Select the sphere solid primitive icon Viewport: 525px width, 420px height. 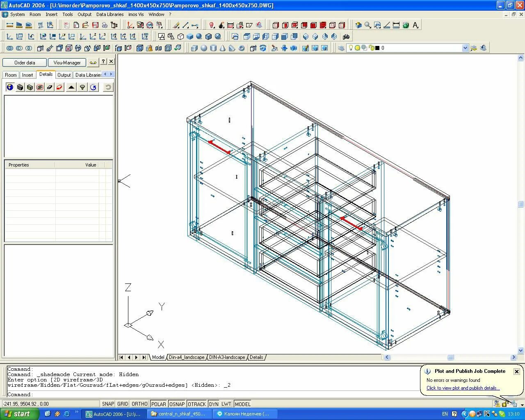tap(204, 48)
